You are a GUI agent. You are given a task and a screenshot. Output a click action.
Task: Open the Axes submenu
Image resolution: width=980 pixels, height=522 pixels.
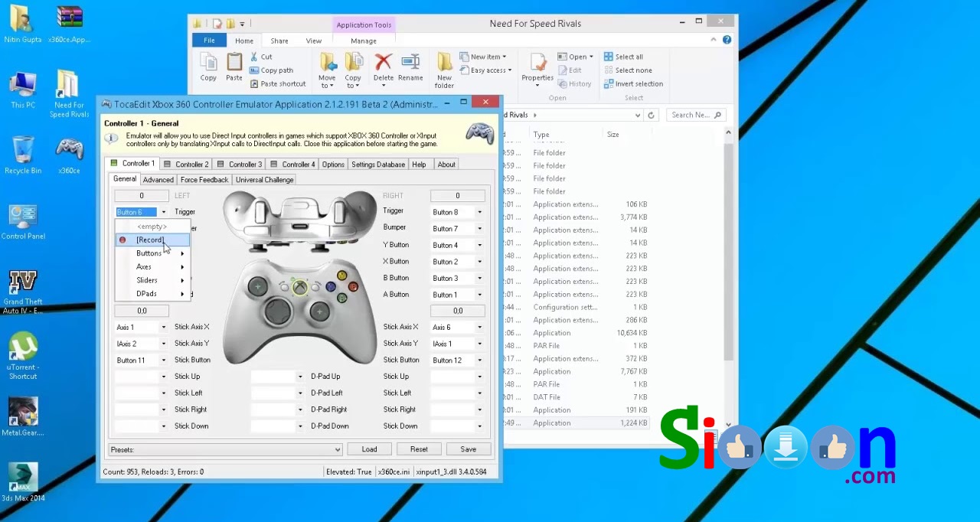(x=152, y=266)
